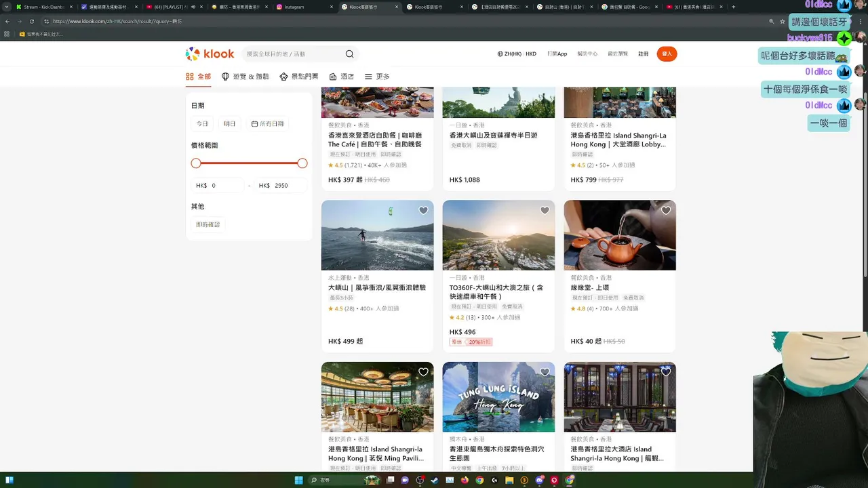The width and height of the screenshot is (868, 488).
Task: Open new browser tab with plus button
Action: pyautogui.click(x=733, y=7)
